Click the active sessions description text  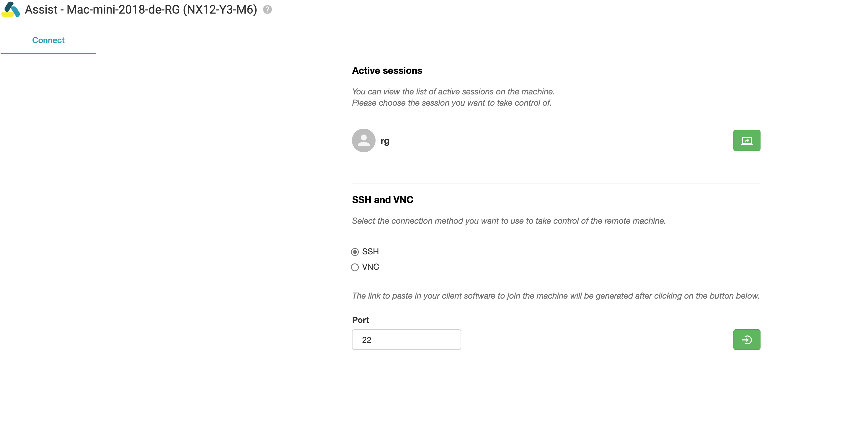tap(453, 97)
